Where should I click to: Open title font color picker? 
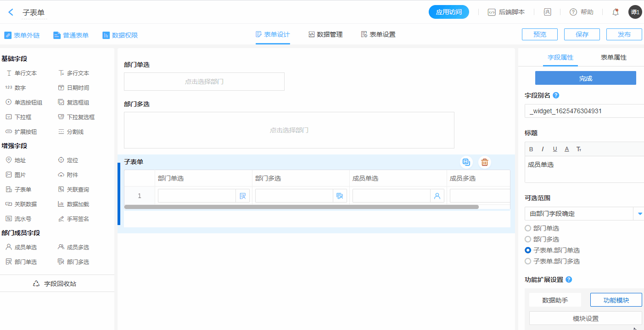tap(567, 149)
